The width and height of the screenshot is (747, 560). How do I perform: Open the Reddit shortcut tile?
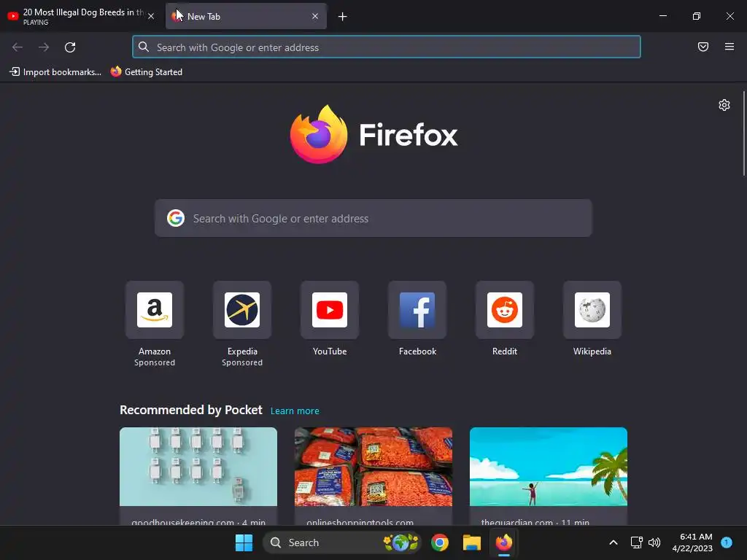coord(505,310)
